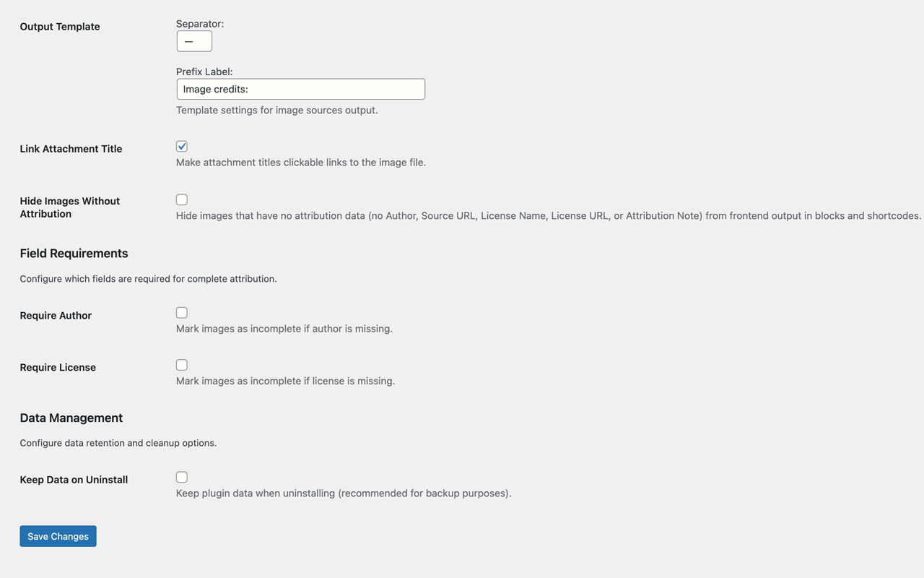Click the Field Requirements section heading

pos(74,254)
